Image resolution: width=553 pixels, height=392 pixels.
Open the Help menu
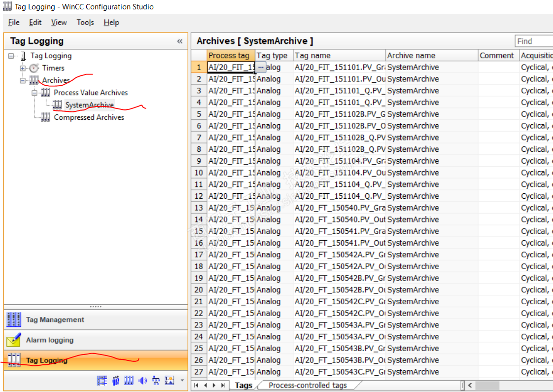[x=111, y=23]
